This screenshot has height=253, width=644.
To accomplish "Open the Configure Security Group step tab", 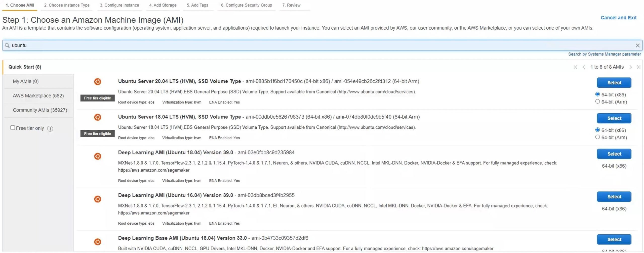I will click(246, 5).
